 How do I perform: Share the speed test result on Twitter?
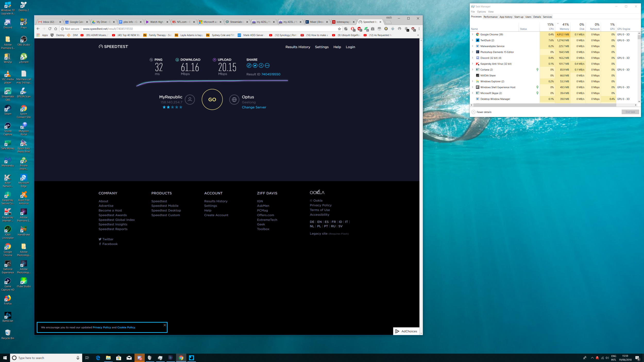coord(255,65)
